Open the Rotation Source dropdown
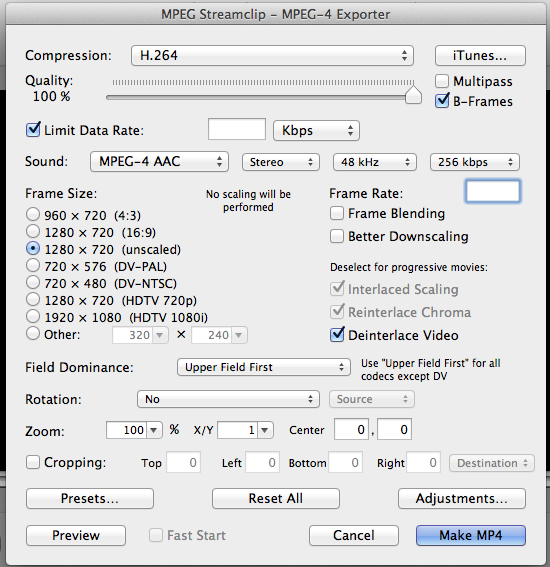 (x=372, y=399)
